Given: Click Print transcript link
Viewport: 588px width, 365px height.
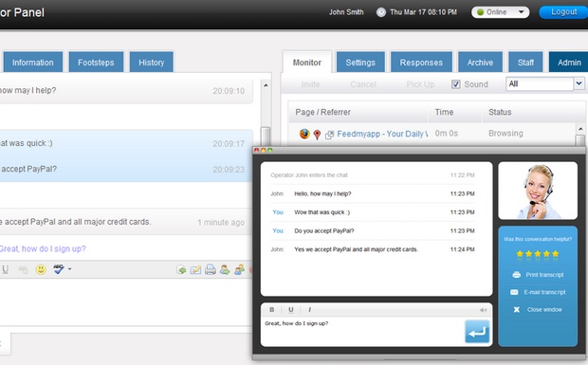Looking at the screenshot, I should [544, 275].
